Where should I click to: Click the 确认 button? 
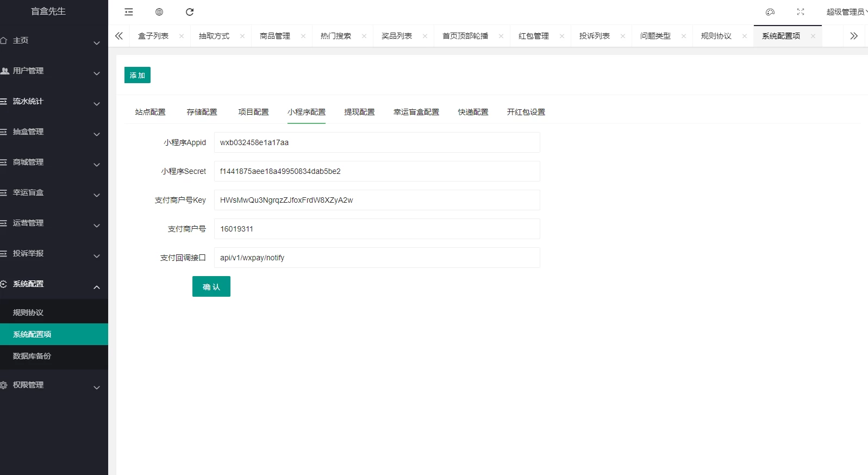[211, 287]
